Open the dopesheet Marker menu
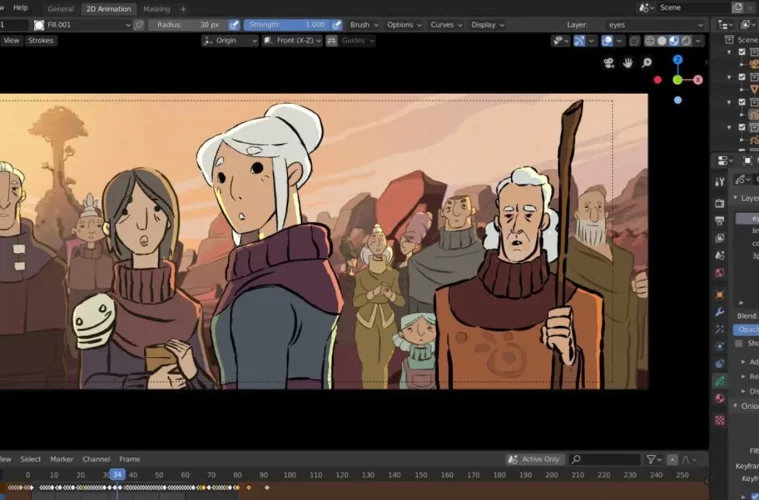 click(61, 459)
